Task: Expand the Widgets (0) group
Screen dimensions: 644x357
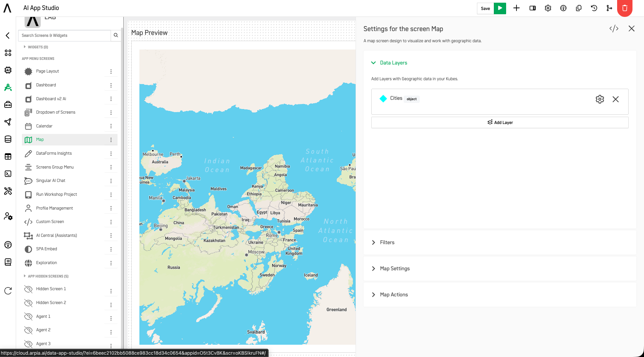Action: click(36, 47)
